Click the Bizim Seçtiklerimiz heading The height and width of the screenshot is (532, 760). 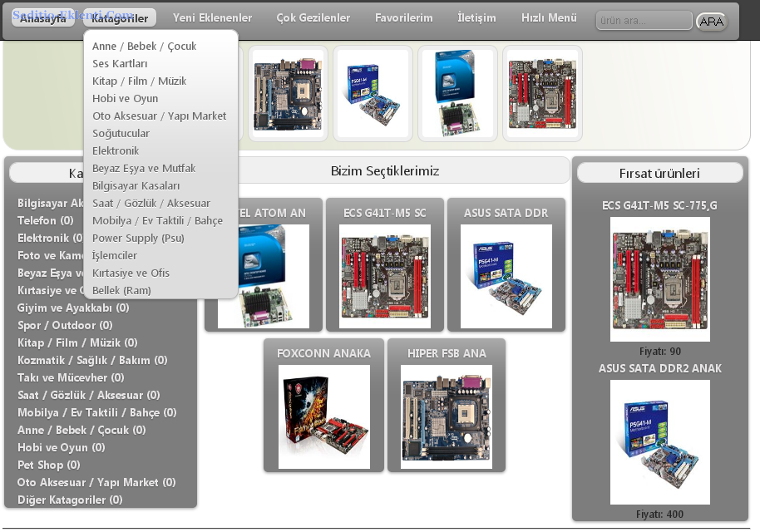pos(385,170)
